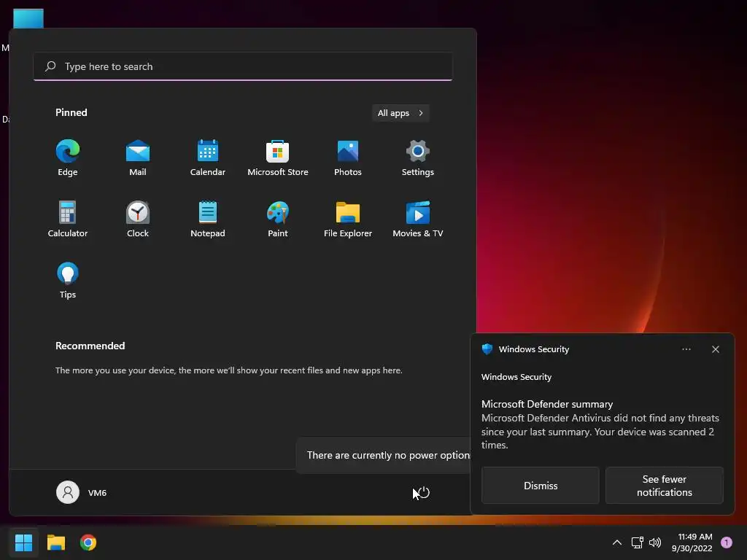The width and height of the screenshot is (747, 560).
Task: Click the blue desktop icon behind Start menu
Action: 28,18
